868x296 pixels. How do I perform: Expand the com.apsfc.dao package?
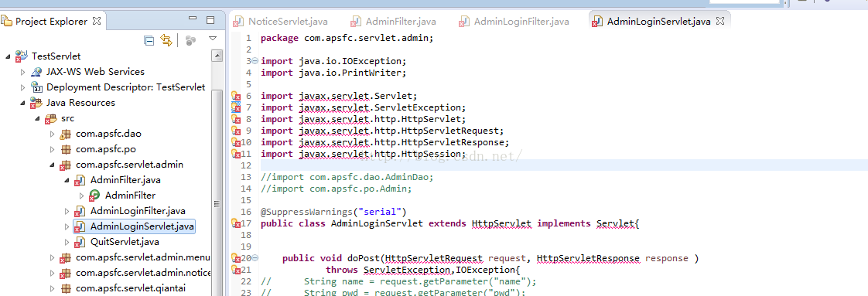[53, 134]
